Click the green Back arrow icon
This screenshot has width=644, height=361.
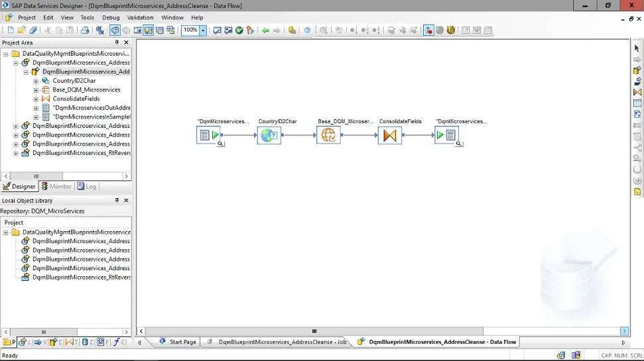click(x=265, y=30)
